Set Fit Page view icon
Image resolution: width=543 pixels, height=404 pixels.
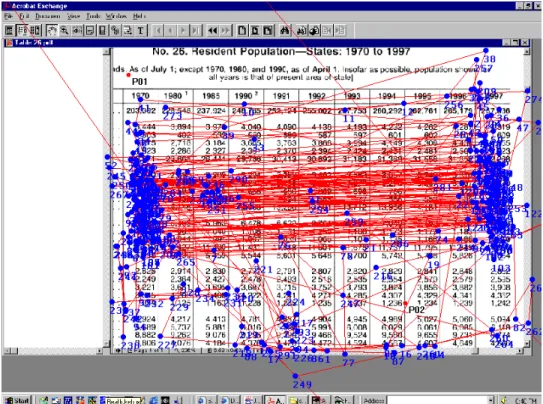tap(255, 30)
